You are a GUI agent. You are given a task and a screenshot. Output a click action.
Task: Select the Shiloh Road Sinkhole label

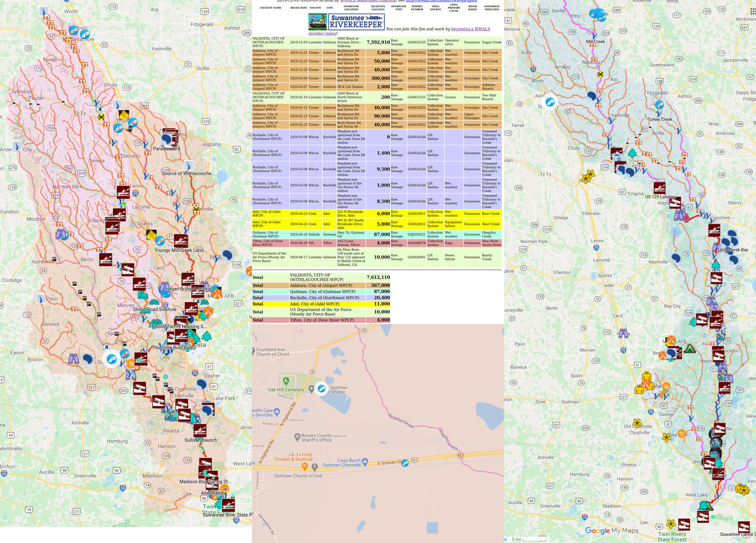pyautogui.click(x=155, y=309)
